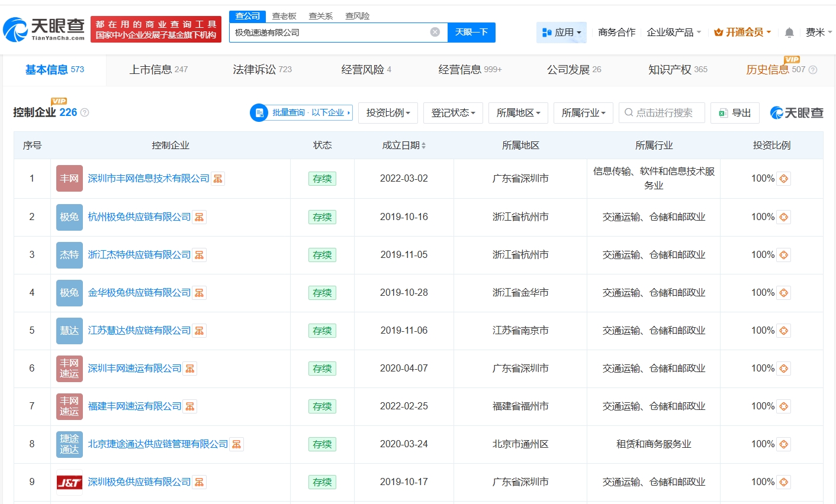The image size is (836, 504).
Task: Click investment chain icon in row 7 next to 100%
Action: click(784, 406)
